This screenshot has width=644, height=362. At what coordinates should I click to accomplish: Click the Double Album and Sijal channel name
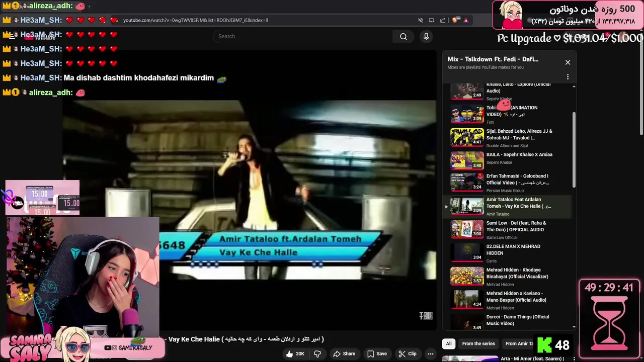(x=507, y=146)
